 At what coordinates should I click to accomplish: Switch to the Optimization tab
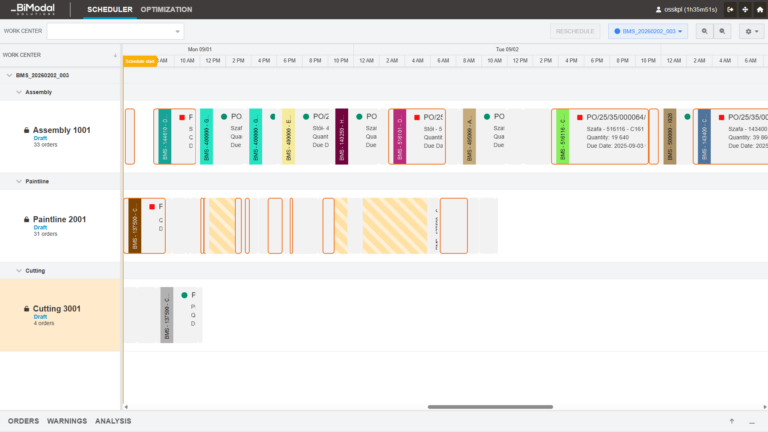[x=167, y=9]
